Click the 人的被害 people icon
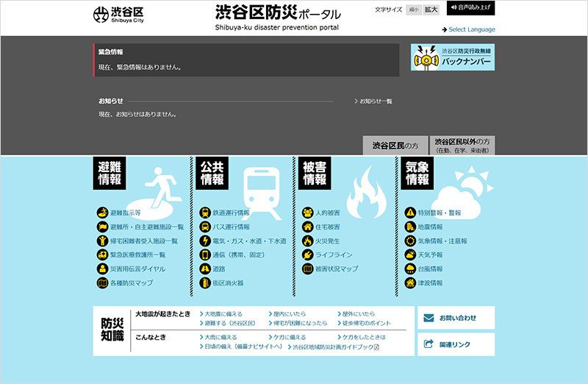 307,213
